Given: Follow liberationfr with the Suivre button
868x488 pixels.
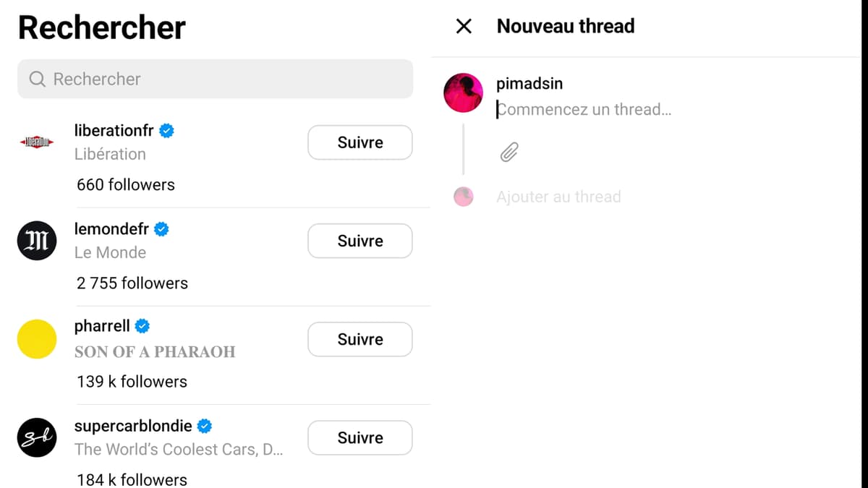Looking at the screenshot, I should 359,142.
